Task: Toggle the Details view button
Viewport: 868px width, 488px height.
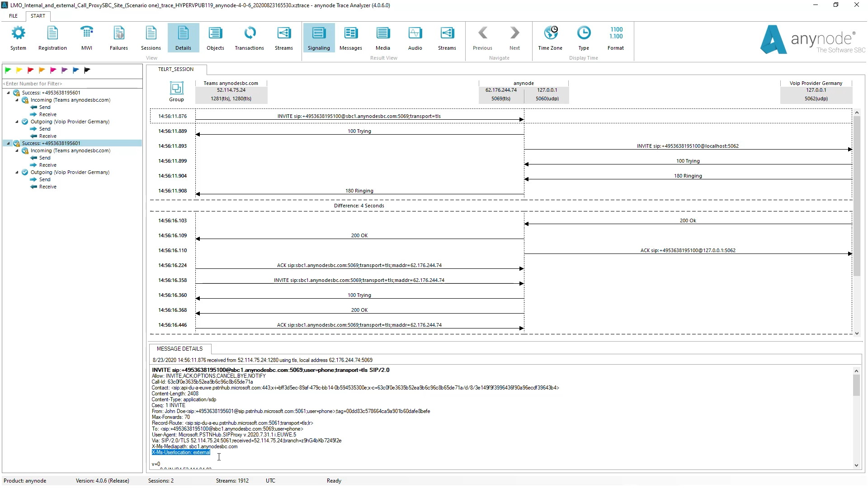Action: point(183,38)
